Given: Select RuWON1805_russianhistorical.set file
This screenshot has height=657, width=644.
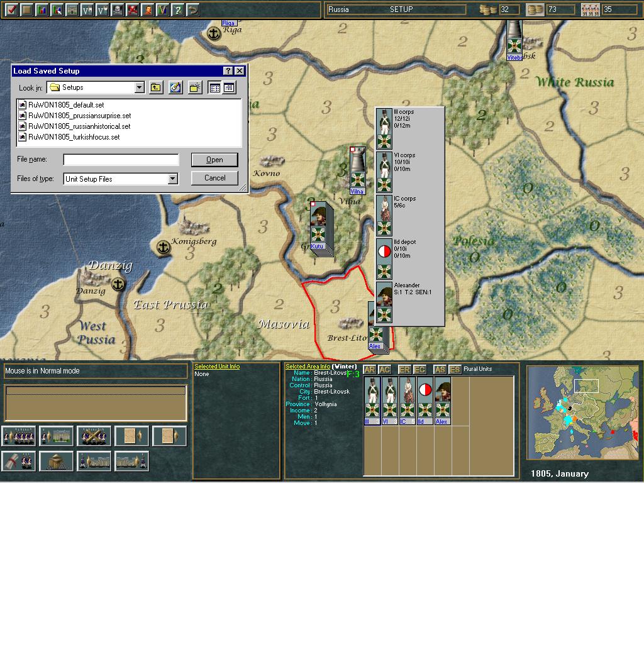Looking at the screenshot, I should [75, 126].
